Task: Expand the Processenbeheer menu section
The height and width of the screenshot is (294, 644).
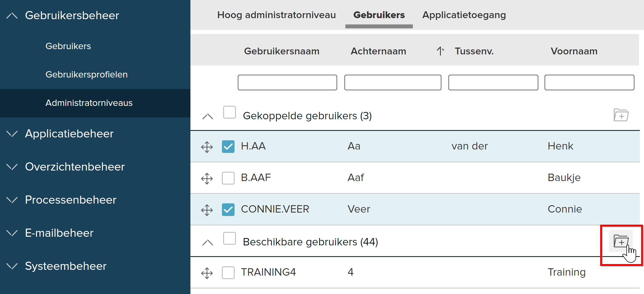Action: [12, 200]
